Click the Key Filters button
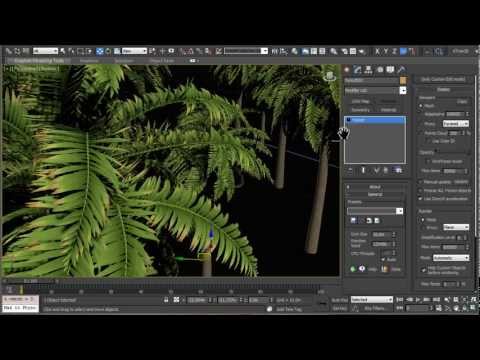 pyautogui.click(x=374, y=309)
